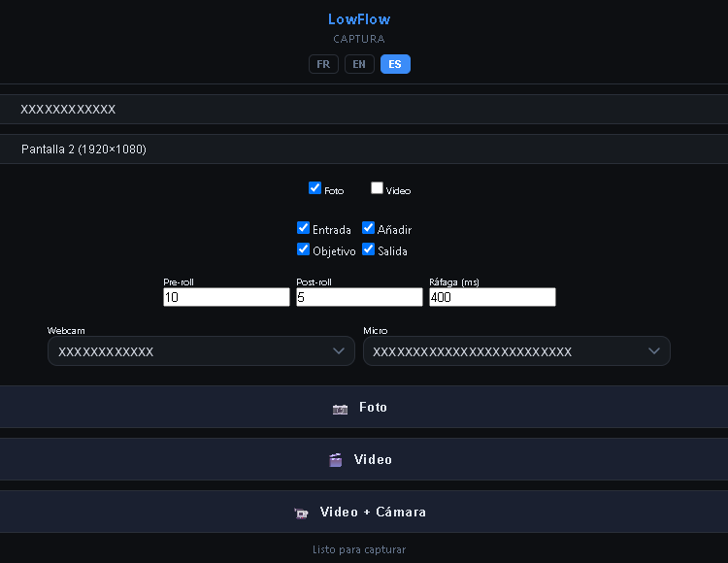This screenshot has width=728, height=563.
Task: Switch language to EN
Action: click(x=359, y=64)
